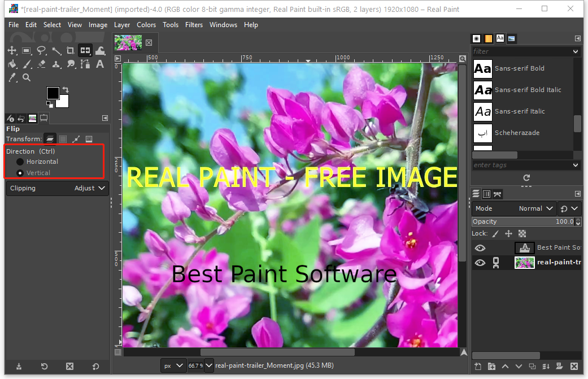
Task: Select the Bucket Fill tool
Action: click(12, 64)
